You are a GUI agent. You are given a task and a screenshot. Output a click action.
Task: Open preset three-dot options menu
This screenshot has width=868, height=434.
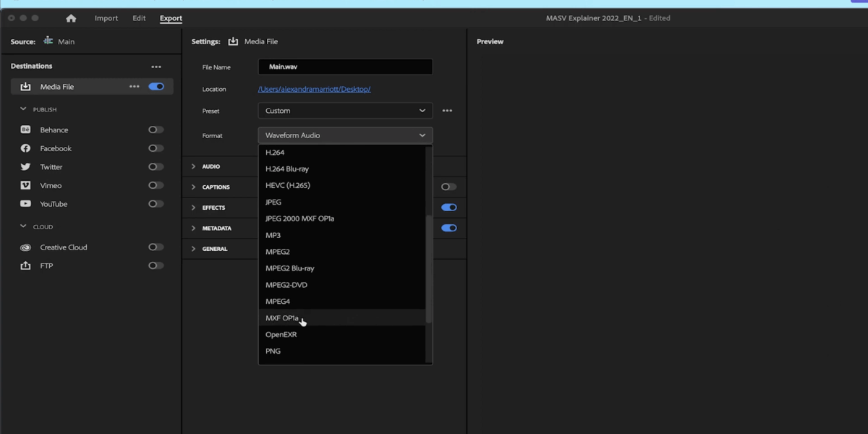click(x=447, y=111)
